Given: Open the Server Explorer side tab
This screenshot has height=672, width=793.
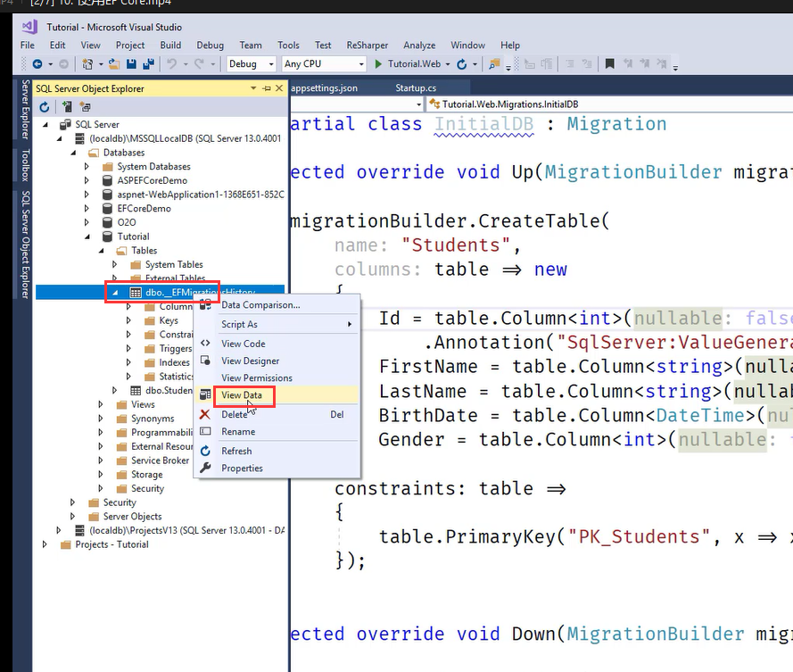Looking at the screenshot, I should [x=25, y=109].
